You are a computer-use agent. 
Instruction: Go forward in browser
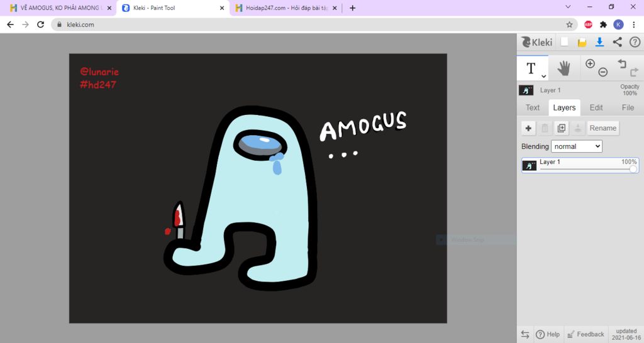coord(25,24)
